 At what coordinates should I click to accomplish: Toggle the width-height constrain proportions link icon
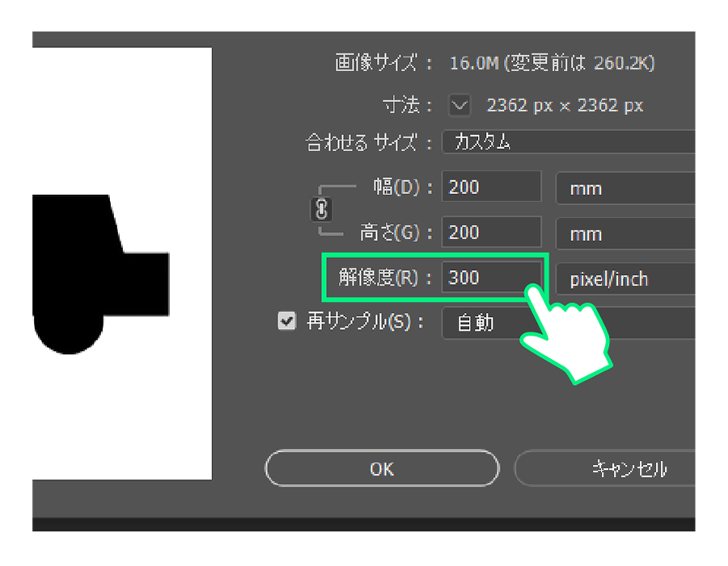point(321,209)
